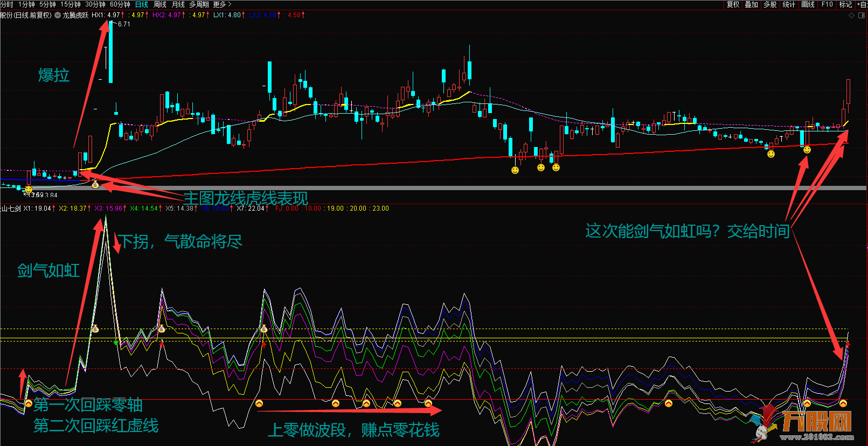Click the HX1: 4.97 indicator value

[106, 15]
